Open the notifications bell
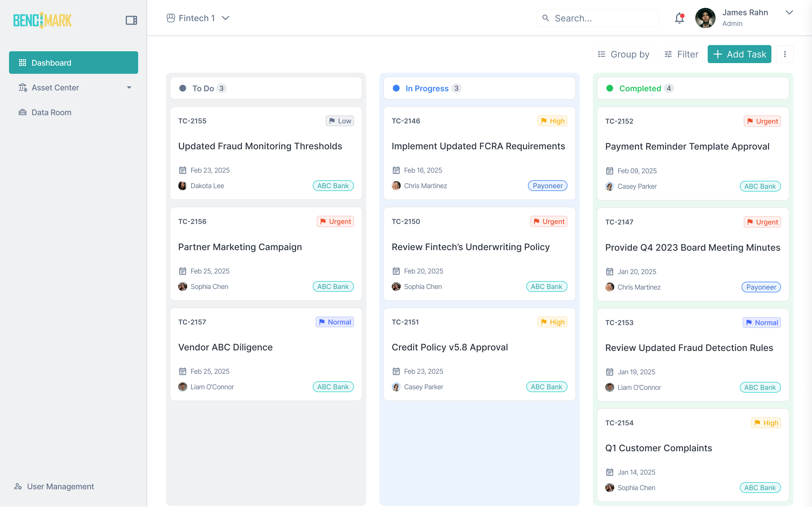The image size is (812, 507). pos(679,18)
